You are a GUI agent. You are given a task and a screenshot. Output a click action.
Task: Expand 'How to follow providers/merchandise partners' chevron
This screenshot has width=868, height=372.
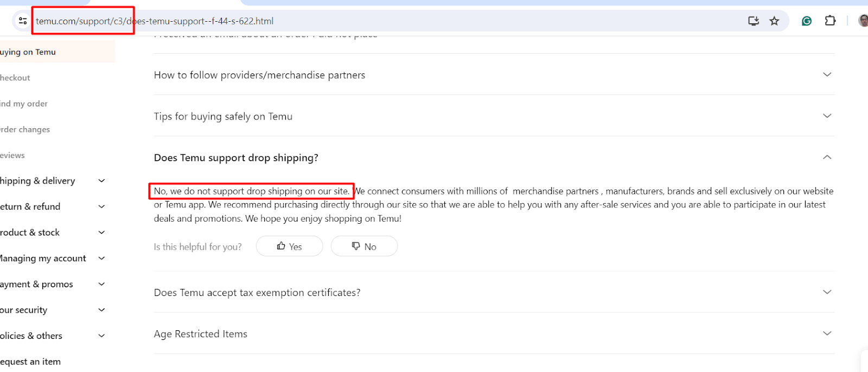[x=827, y=74]
